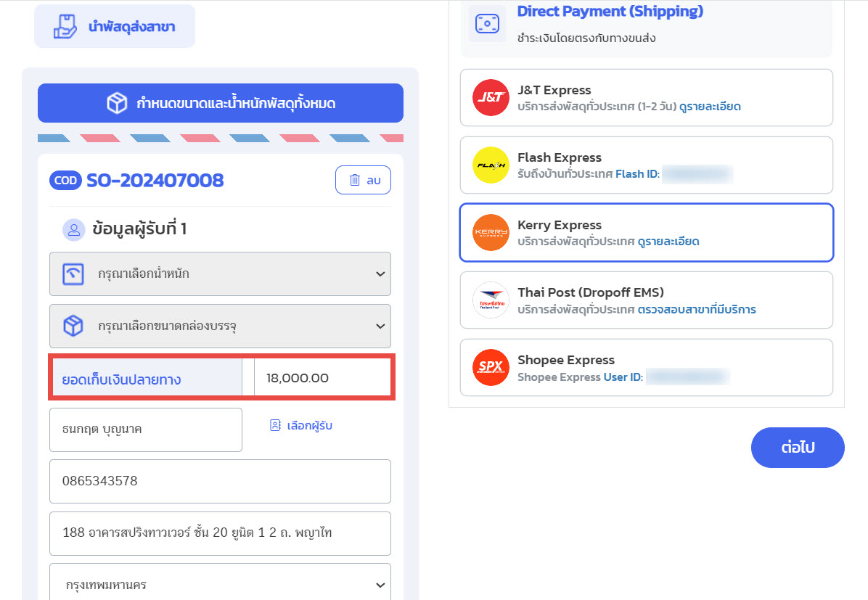The image size is (868, 600).
Task: Click the recipient person avatar icon
Action: coord(74,230)
